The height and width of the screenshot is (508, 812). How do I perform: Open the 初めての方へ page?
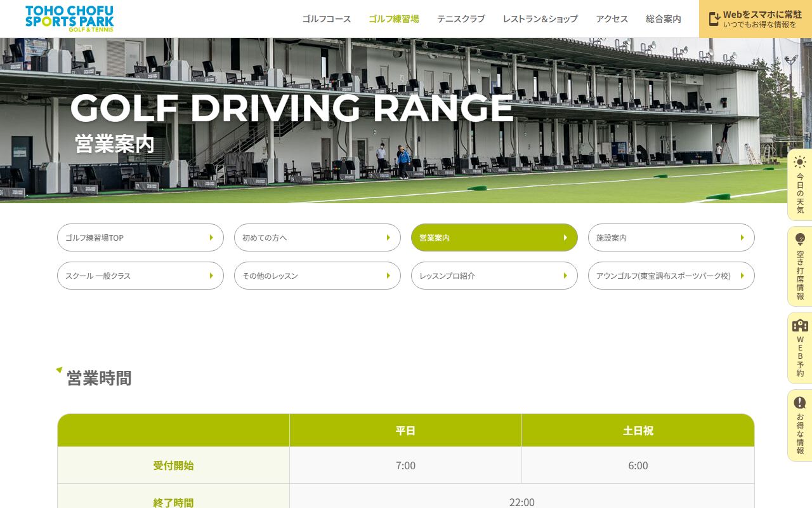pos(317,237)
